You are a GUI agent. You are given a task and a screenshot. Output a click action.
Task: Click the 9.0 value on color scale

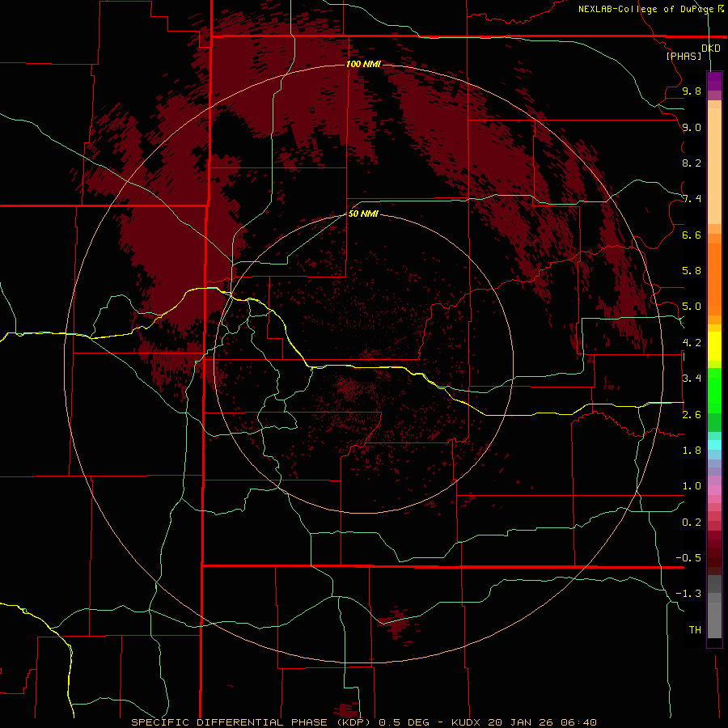692,127
